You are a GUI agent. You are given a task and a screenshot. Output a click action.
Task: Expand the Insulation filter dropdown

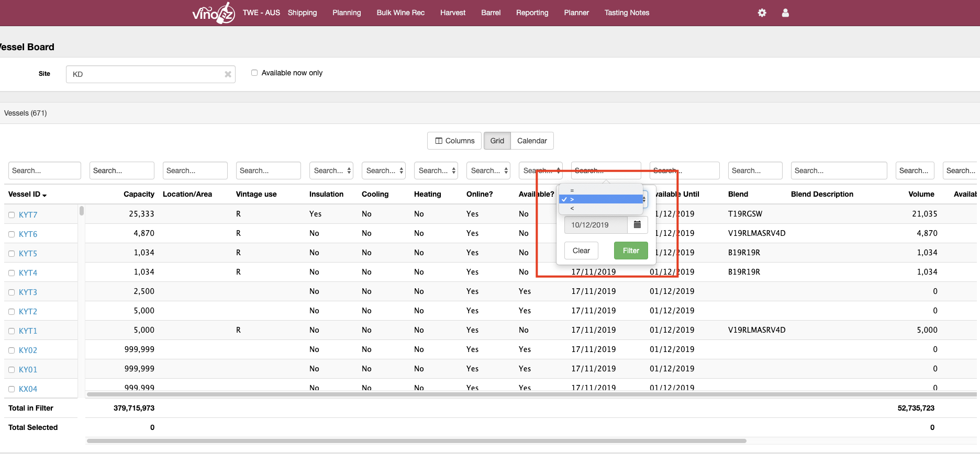[x=331, y=171]
